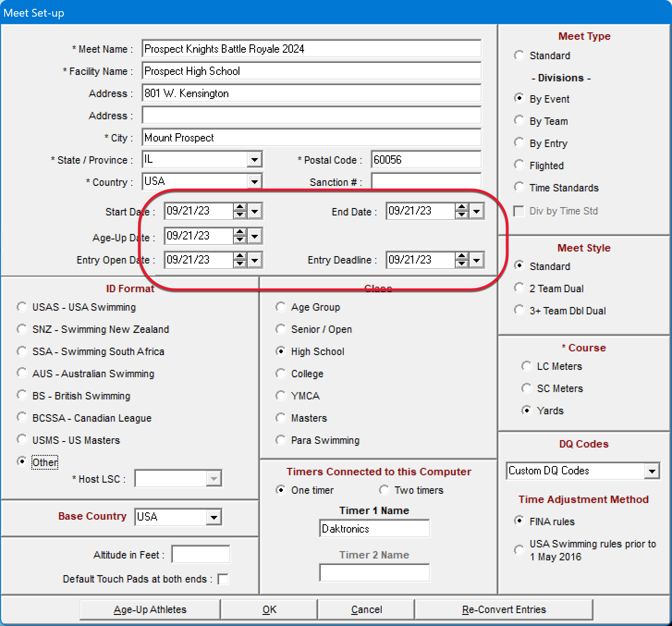
Task: Choose 'Two timers' connected to computer
Action: (x=384, y=490)
